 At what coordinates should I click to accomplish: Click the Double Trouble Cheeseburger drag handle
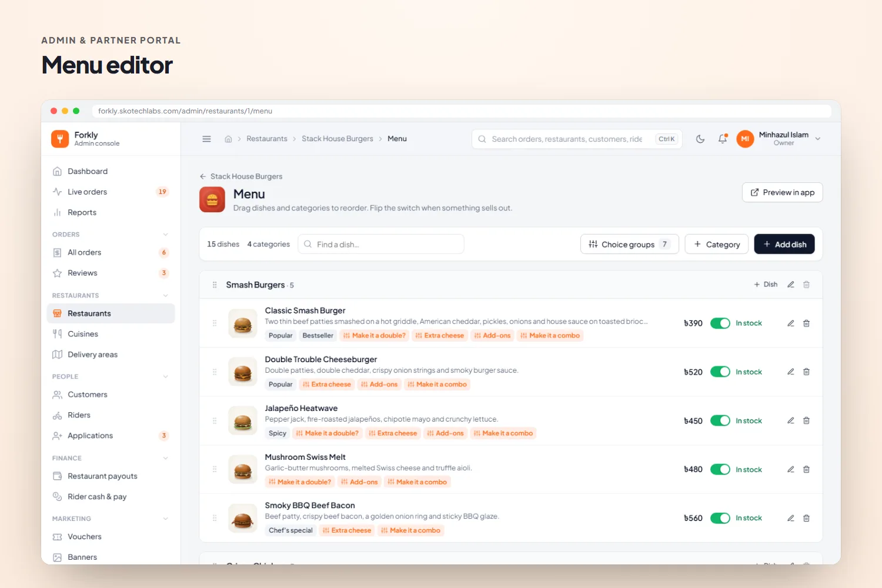click(215, 372)
